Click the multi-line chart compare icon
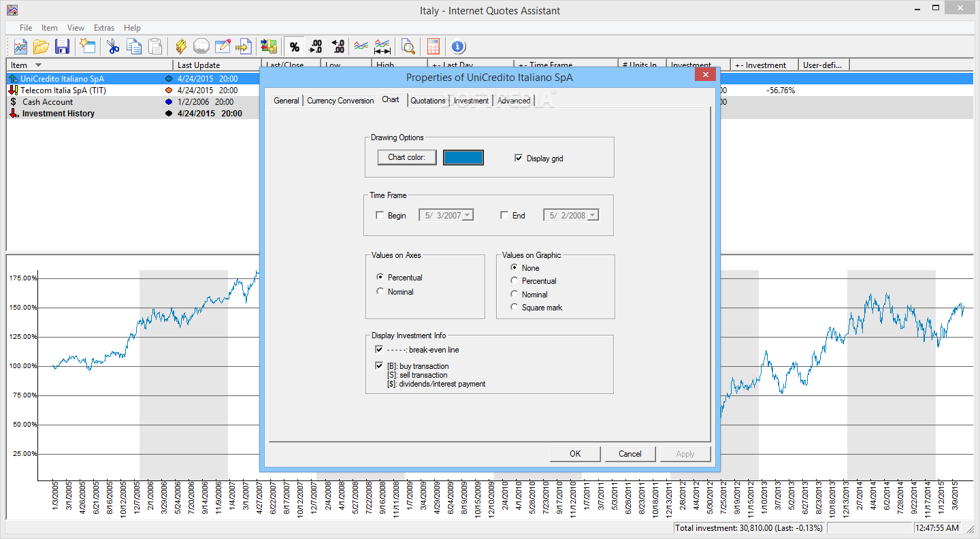This screenshot has width=980, height=539. tap(361, 46)
